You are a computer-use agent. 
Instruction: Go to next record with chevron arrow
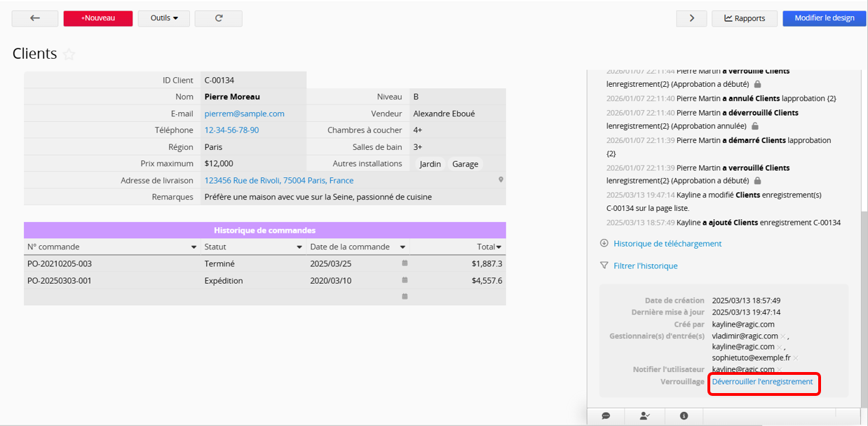pyautogui.click(x=692, y=18)
